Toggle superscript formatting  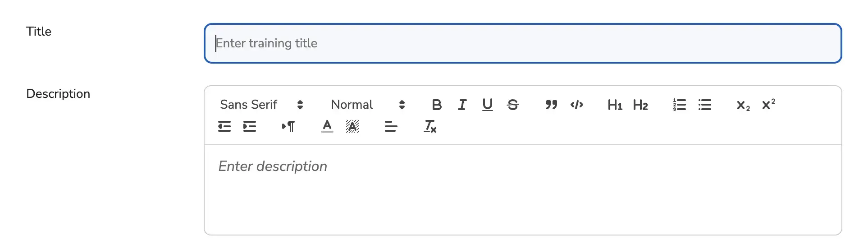768,105
